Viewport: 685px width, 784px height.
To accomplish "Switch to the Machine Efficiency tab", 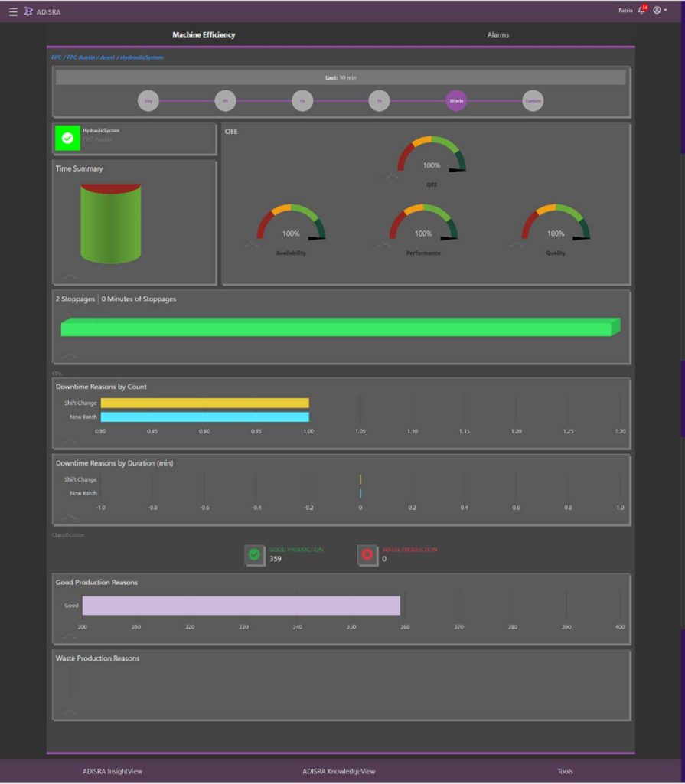I will [204, 35].
